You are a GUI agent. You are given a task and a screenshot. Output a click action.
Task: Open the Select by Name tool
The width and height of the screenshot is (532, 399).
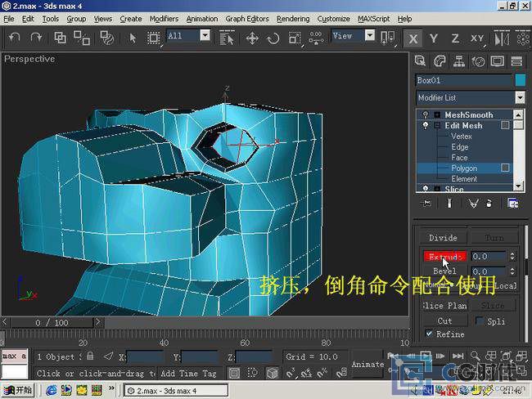(x=227, y=38)
